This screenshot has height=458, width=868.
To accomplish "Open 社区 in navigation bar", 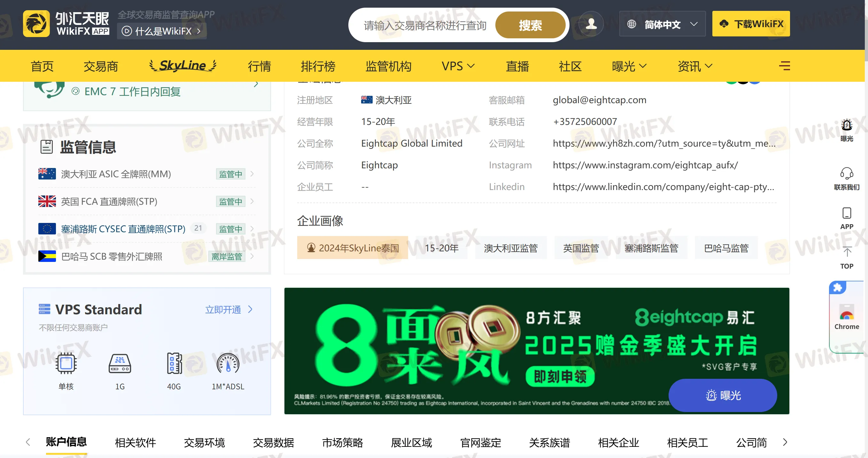I will click(570, 66).
